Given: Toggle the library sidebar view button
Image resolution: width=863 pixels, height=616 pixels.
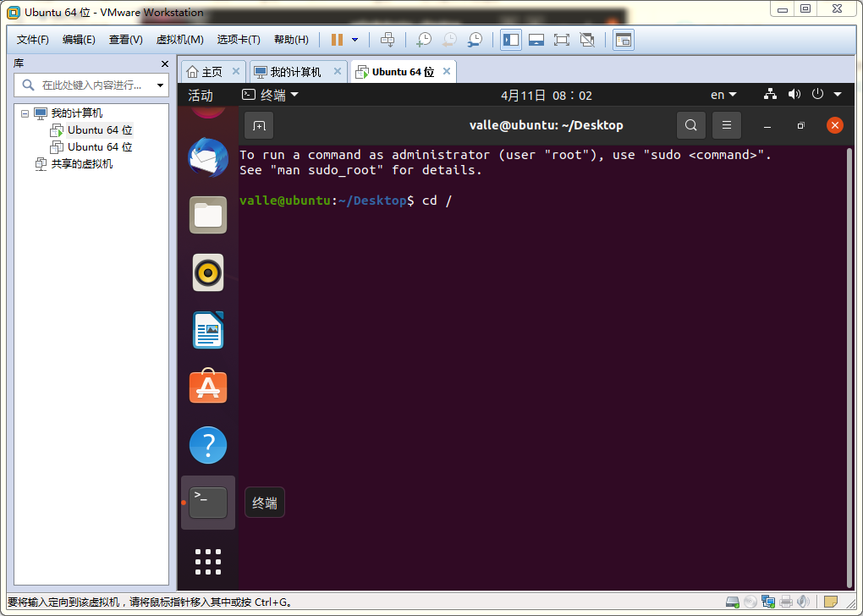Looking at the screenshot, I should (x=511, y=40).
